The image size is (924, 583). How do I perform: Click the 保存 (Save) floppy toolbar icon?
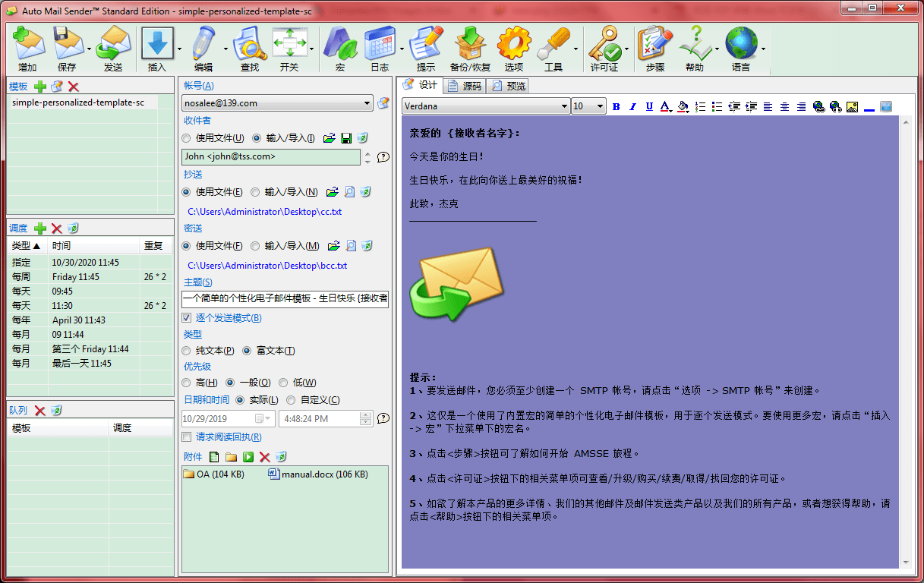pos(68,43)
